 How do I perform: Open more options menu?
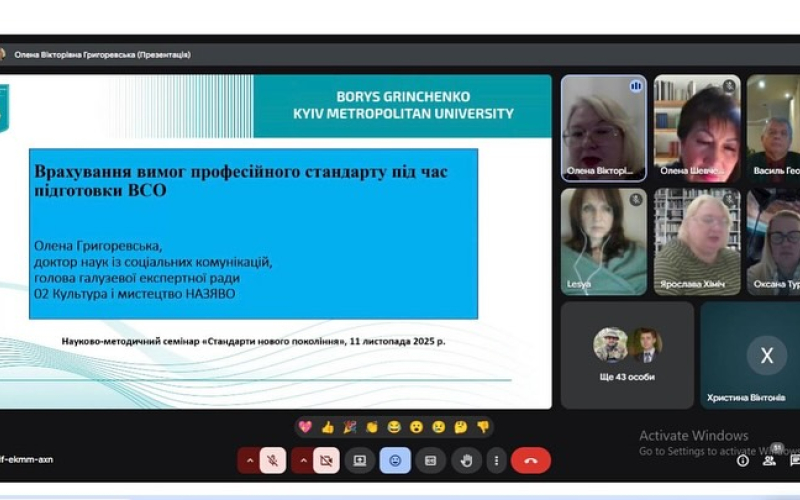tap(496, 460)
